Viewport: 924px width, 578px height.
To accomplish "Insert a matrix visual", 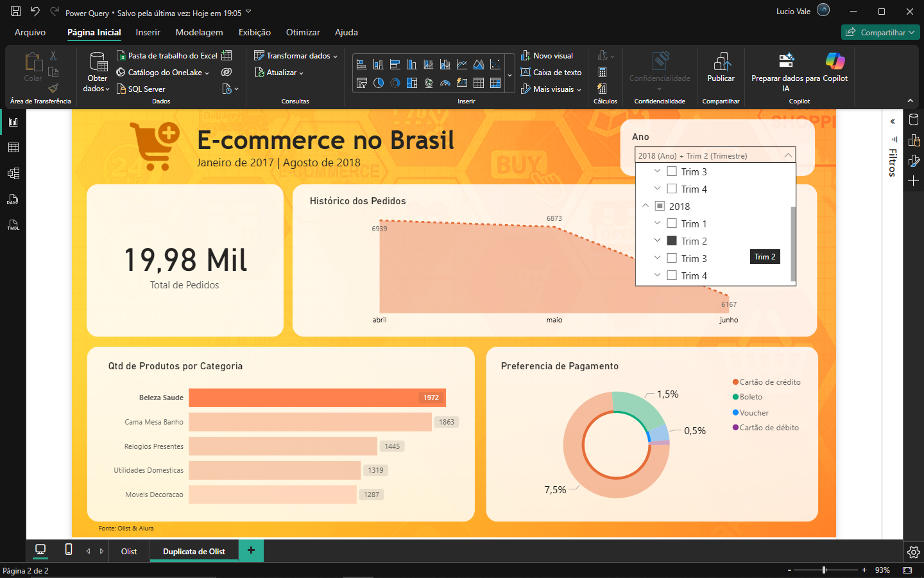I will pyautogui.click(x=495, y=83).
